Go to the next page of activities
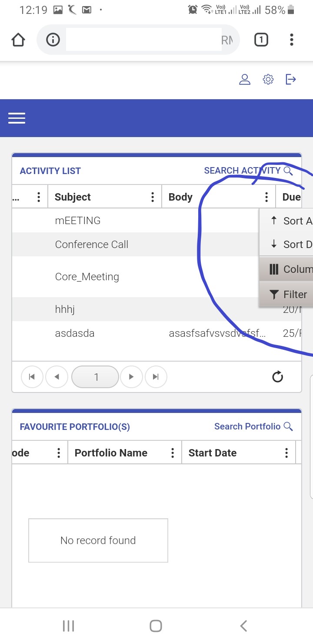This screenshot has height=644, width=313. 131,377
